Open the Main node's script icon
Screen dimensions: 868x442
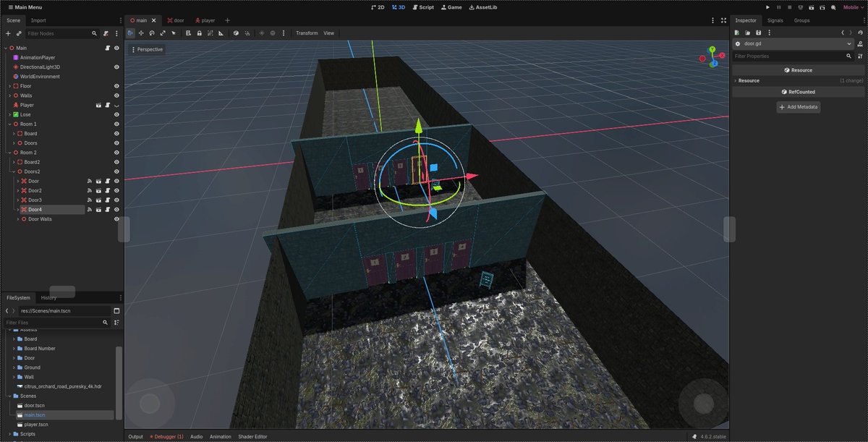(107, 48)
